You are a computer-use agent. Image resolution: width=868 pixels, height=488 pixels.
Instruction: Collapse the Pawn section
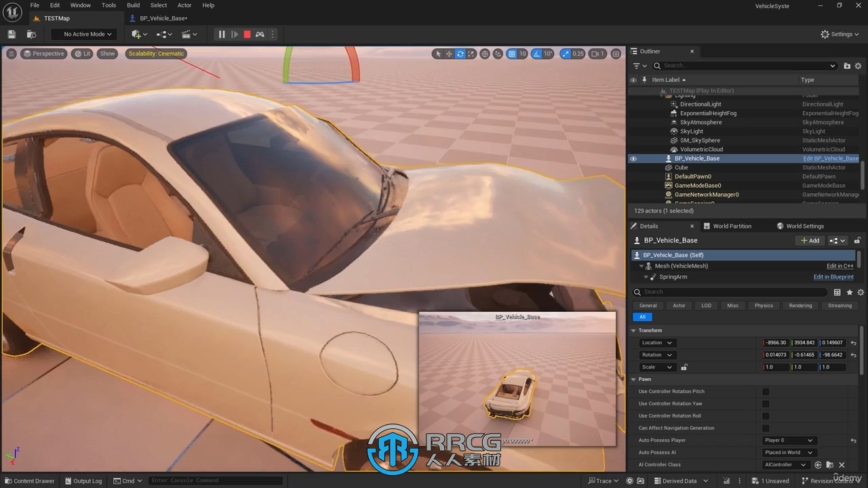click(634, 380)
